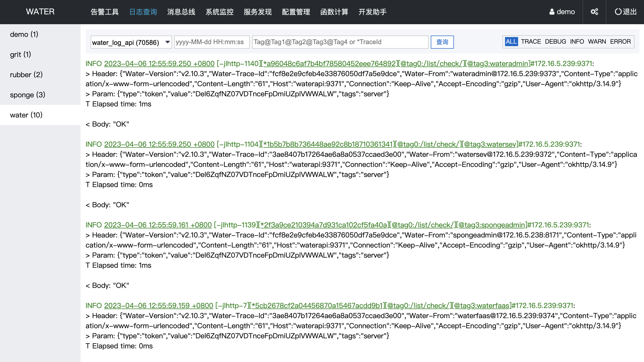Click @tag3:watersev tag link

point(490,144)
